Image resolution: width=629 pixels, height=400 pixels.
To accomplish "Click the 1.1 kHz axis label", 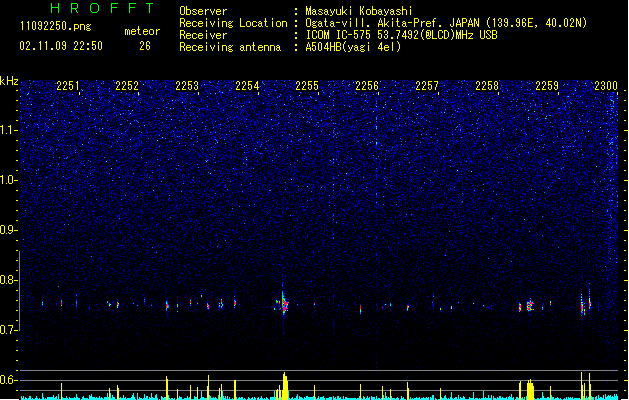I will [8, 130].
